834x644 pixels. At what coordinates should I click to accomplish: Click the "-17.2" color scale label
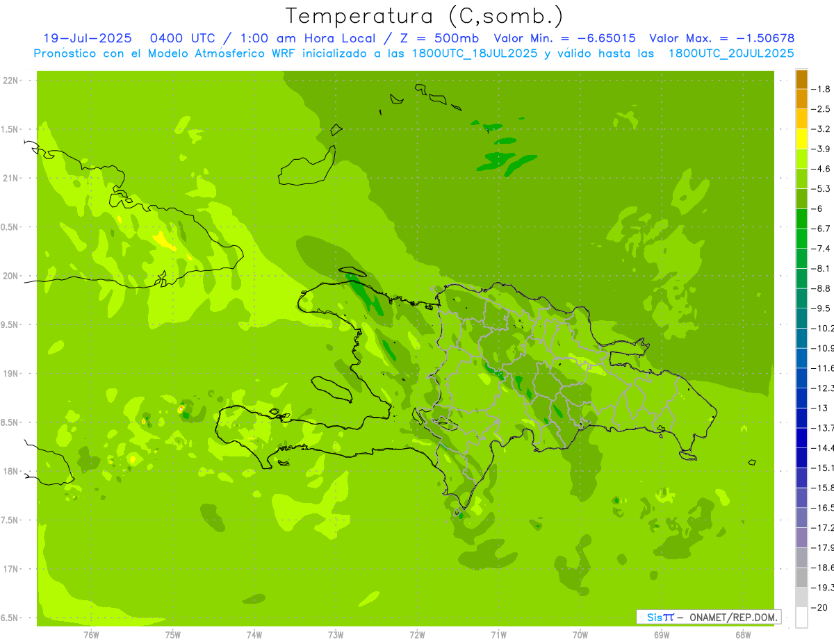point(822,528)
